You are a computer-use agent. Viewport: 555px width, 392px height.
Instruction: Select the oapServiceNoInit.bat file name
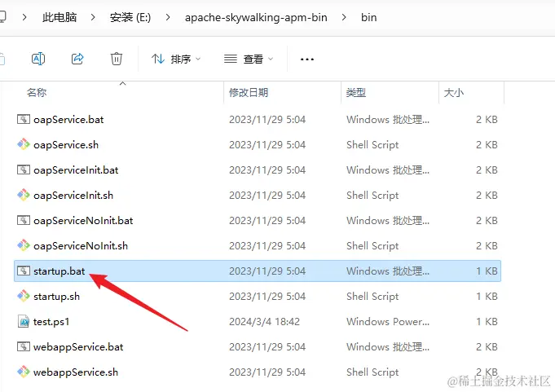coord(83,221)
